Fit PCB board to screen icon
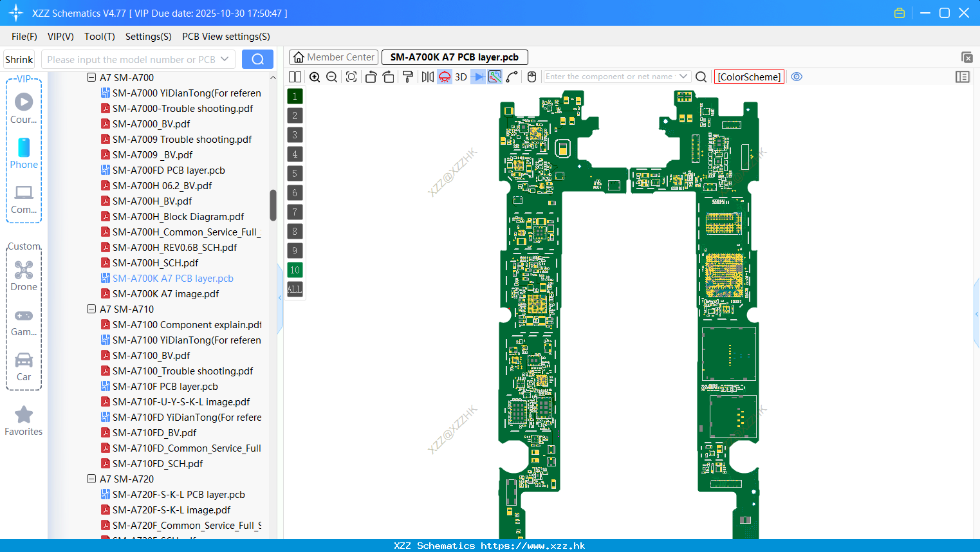Viewport: 980px width, 552px height. tap(351, 77)
